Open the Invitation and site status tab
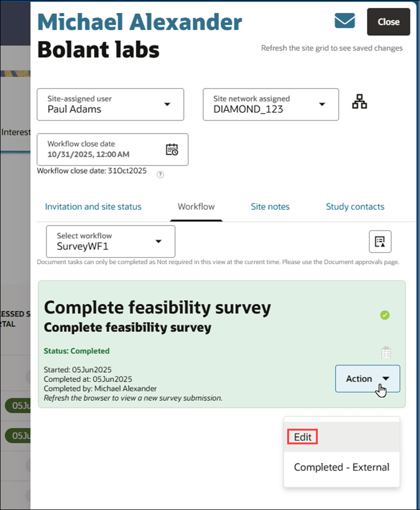The width and height of the screenshot is (420, 510). (x=93, y=207)
